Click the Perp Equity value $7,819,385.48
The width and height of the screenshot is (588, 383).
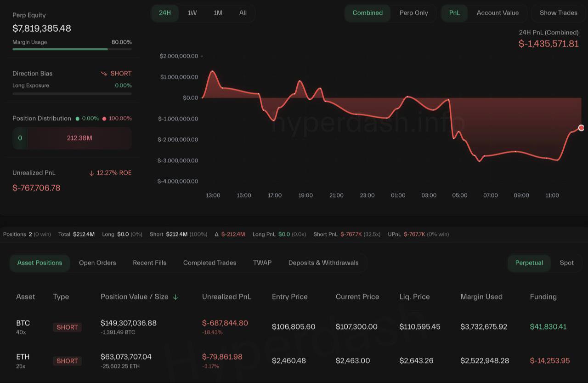(x=42, y=29)
